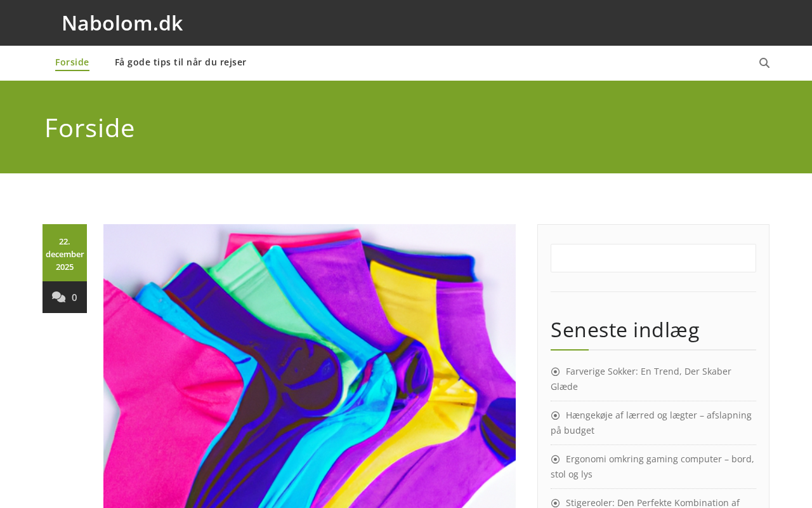The height and width of the screenshot is (508, 812).
Task: Click bullet icon beside Hængekøje post
Action: tap(555, 416)
